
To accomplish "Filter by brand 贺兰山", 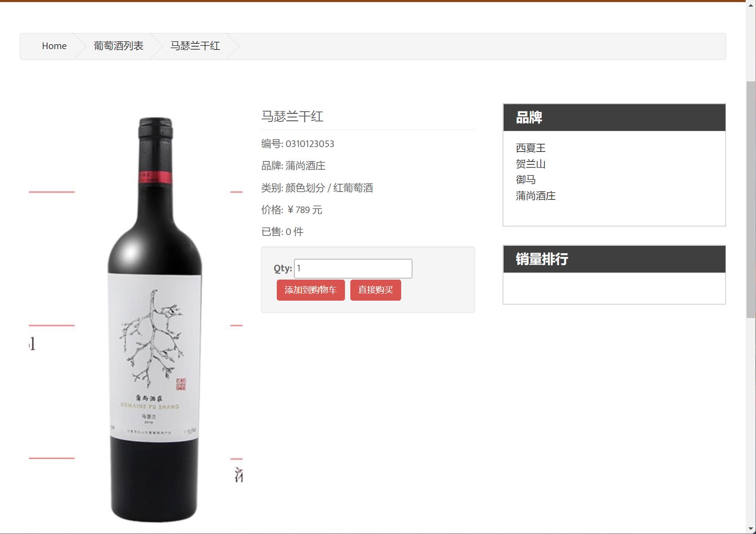I will 531,164.
